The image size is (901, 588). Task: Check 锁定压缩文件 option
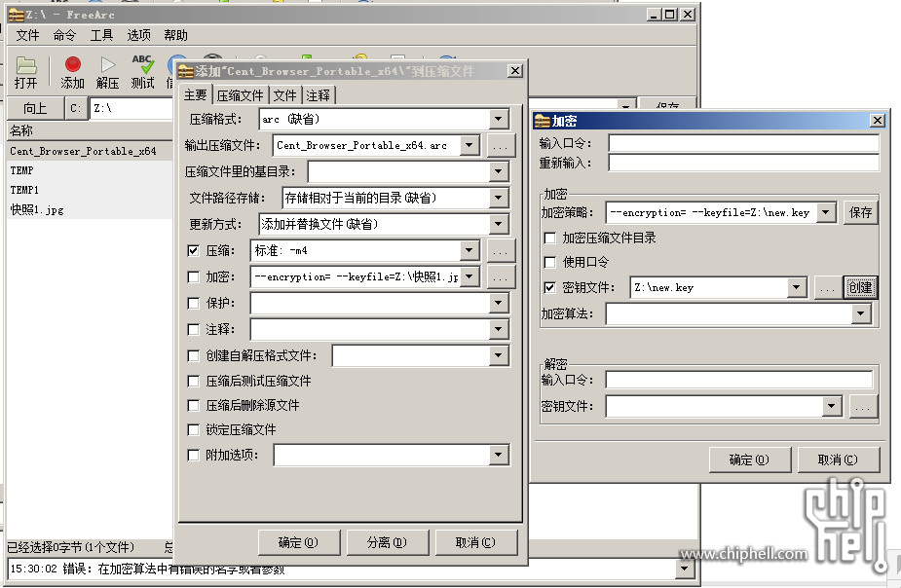[193, 429]
